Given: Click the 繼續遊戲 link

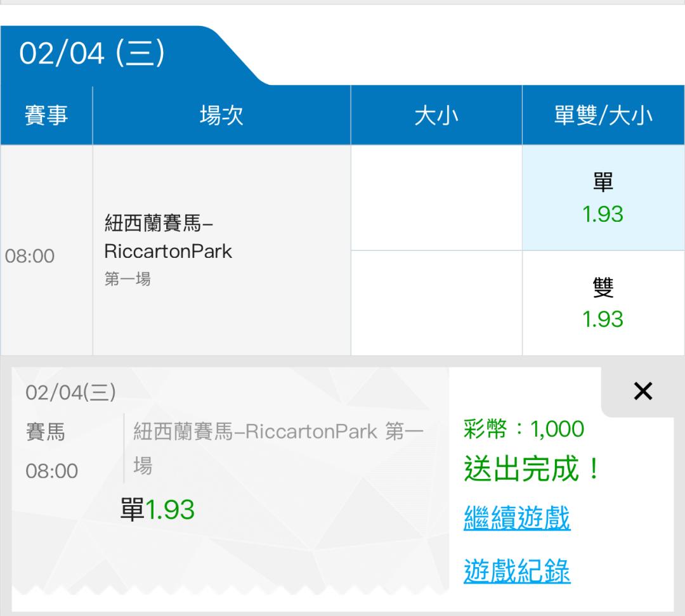Looking at the screenshot, I should point(517,518).
